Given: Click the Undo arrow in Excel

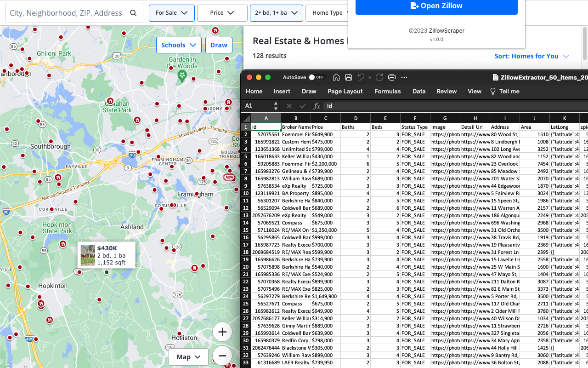Looking at the screenshot, I should pyautogui.click(x=361, y=77).
